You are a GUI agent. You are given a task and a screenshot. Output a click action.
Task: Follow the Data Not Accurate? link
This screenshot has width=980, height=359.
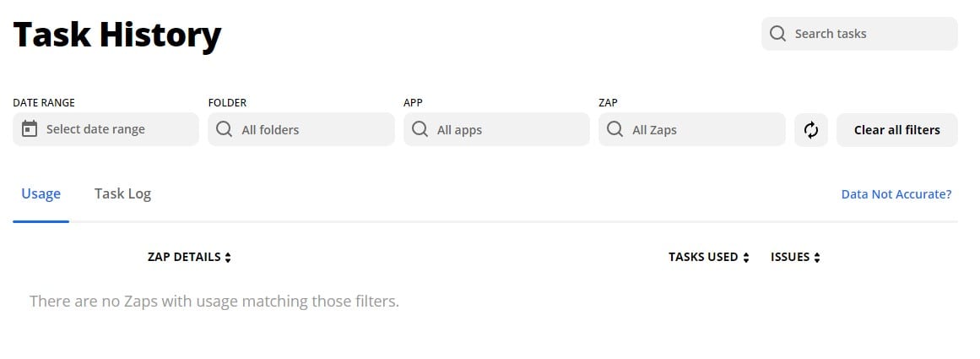click(x=896, y=194)
